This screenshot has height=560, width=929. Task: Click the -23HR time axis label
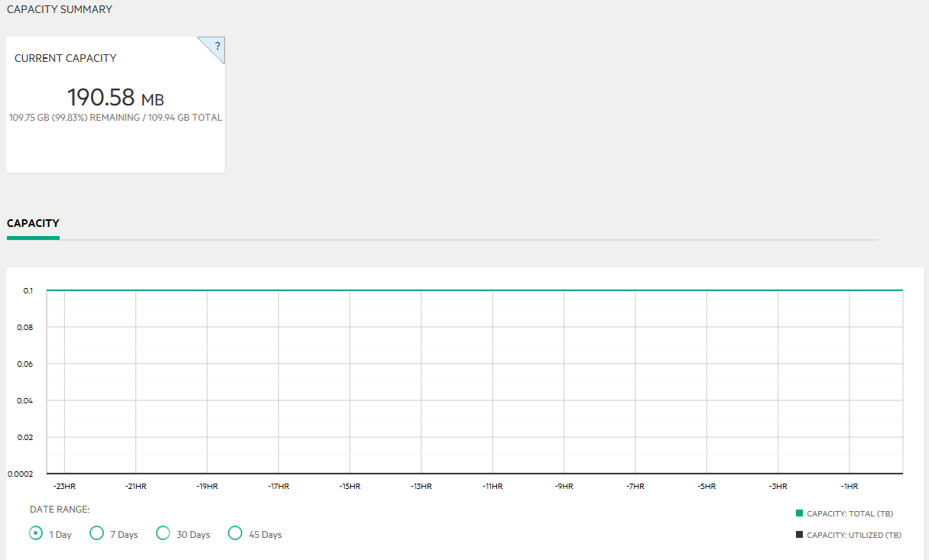[65, 487]
